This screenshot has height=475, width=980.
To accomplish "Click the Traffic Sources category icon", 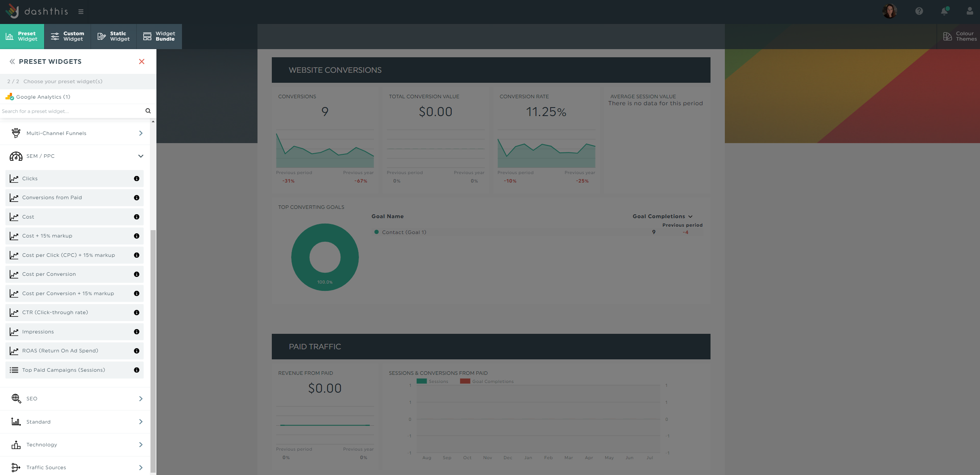I will [x=15, y=467].
